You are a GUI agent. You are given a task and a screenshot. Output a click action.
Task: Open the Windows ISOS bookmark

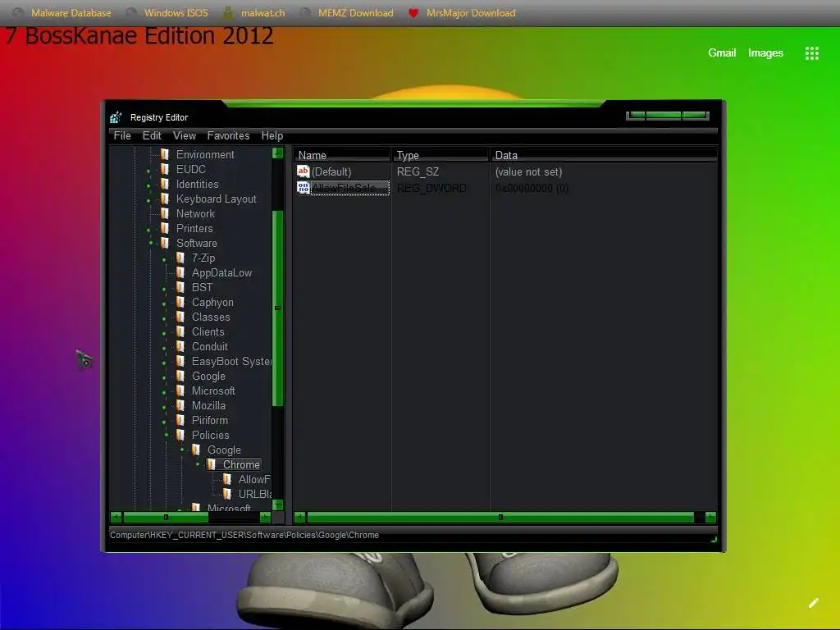167,13
